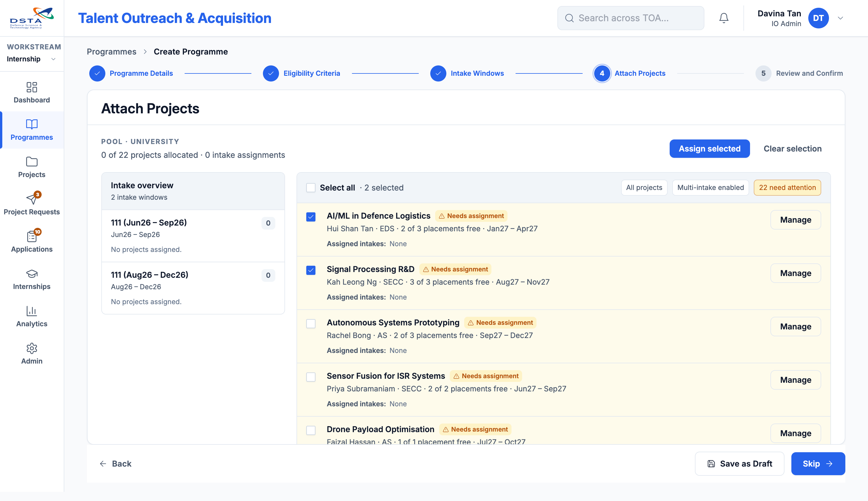Click the Programmes breadcrumb link
The image size is (868, 501).
(x=111, y=52)
